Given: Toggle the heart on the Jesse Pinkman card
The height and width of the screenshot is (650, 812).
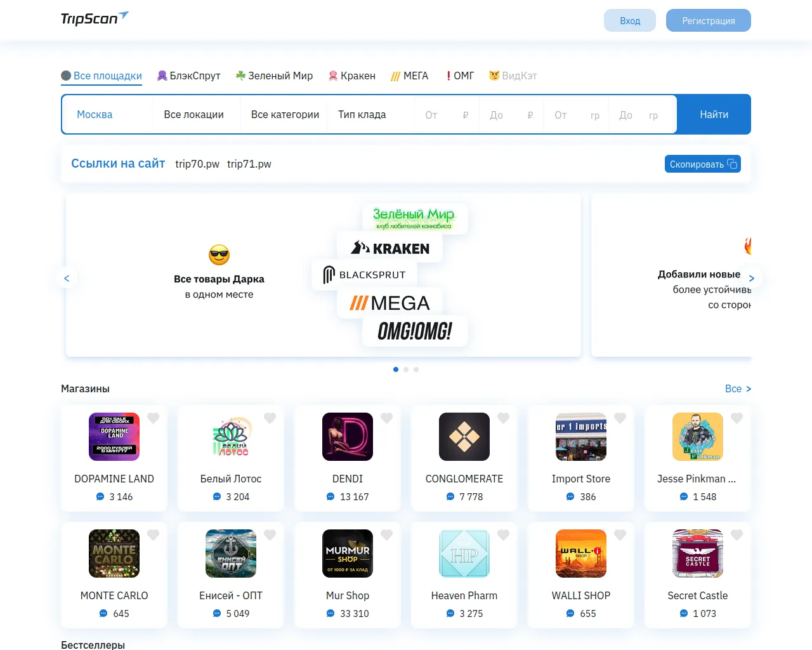Looking at the screenshot, I should pos(737,418).
